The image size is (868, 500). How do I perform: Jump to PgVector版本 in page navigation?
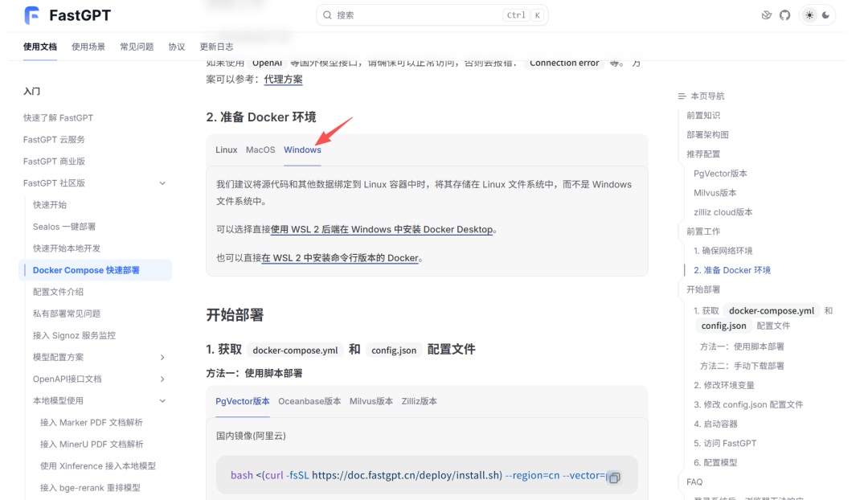tap(720, 174)
